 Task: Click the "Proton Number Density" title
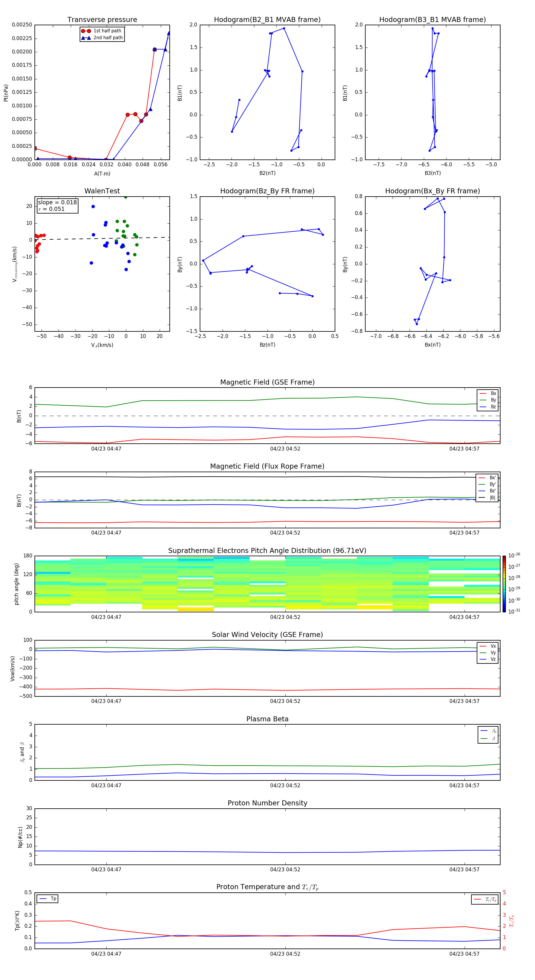click(267, 804)
